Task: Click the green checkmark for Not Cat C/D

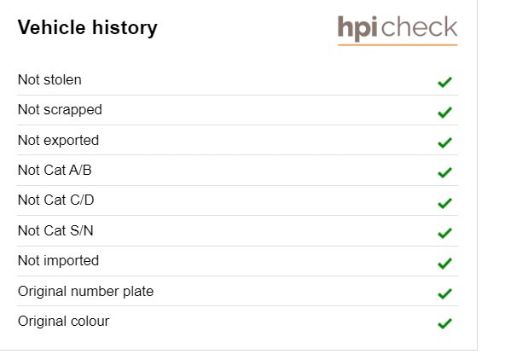Action: (x=445, y=203)
